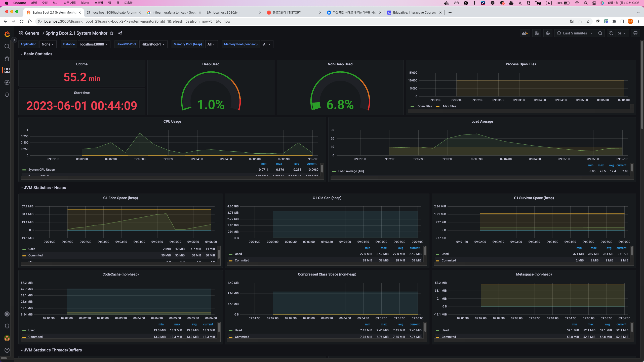Click the Grafana logo home icon
The width and height of the screenshot is (644, 362).
coord(7,34)
